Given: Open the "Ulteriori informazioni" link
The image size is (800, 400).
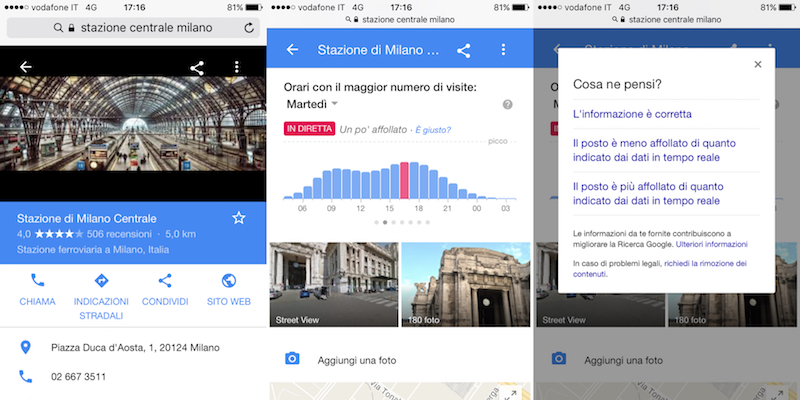Looking at the screenshot, I should coord(711,244).
